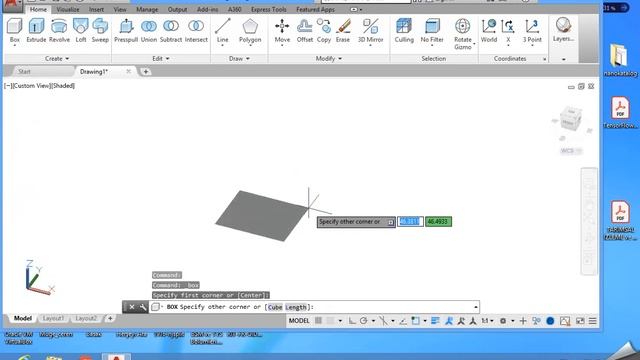This screenshot has height=360, width=640.
Task: Click the Rotate Gizmo icon
Action: [x=462, y=26]
